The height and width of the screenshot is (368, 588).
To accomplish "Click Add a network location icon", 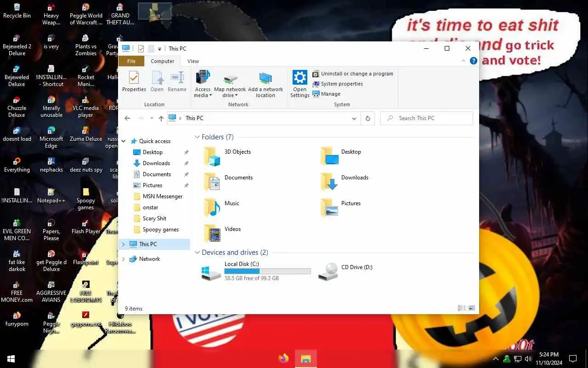I will pos(266,84).
